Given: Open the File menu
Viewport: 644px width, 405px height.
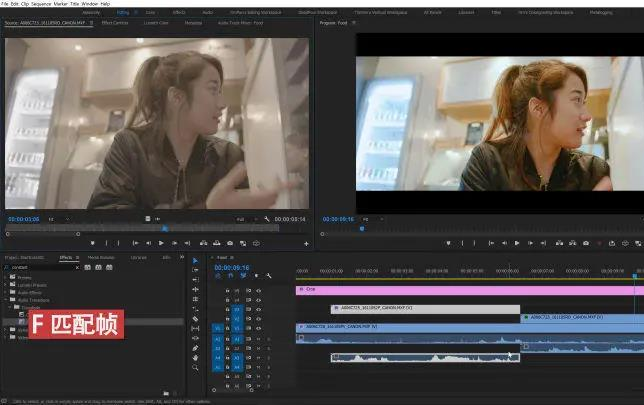Looking at the screenshot, I should [5, 4].
